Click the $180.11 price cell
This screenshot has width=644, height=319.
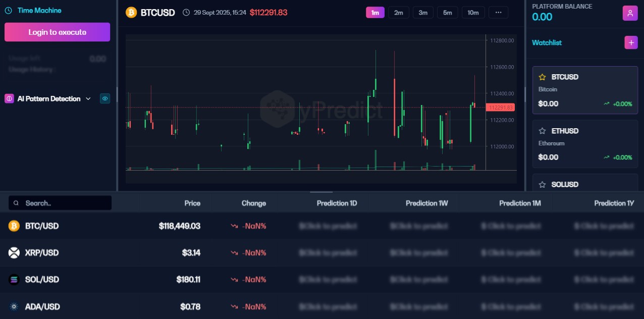(x=188, y=280)
